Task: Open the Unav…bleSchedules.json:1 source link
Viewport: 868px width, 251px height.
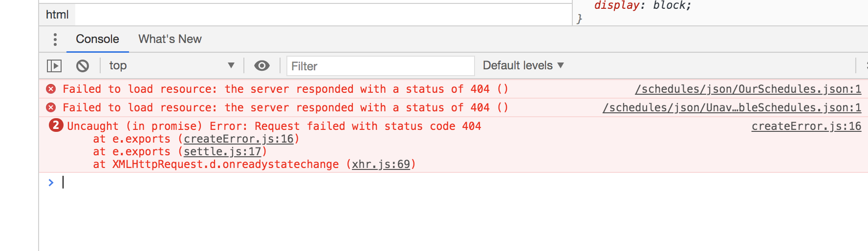Action: coord(732,107)
